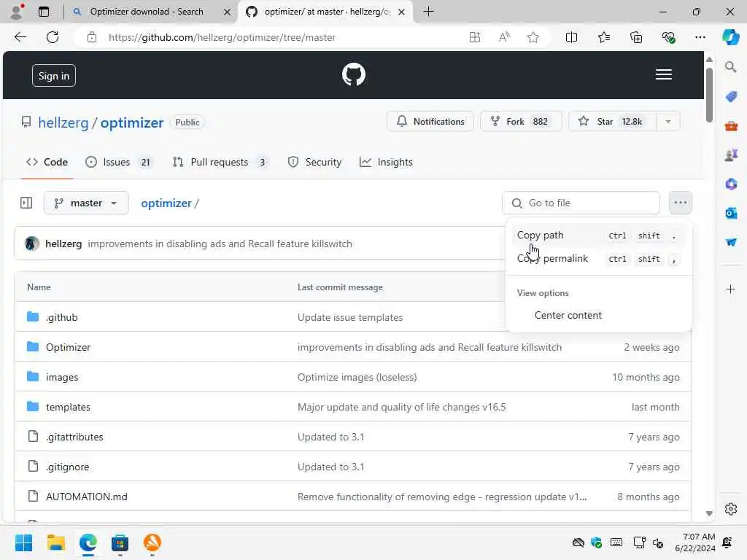Open latest commit message about Recall killswitch

pyautogui.click(x=220, y=244)
